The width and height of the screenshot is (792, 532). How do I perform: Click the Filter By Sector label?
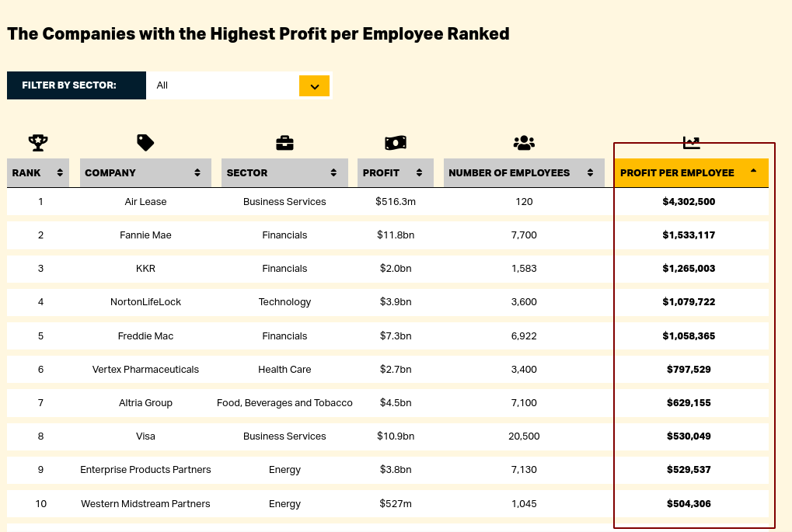(x=68, y=85)
